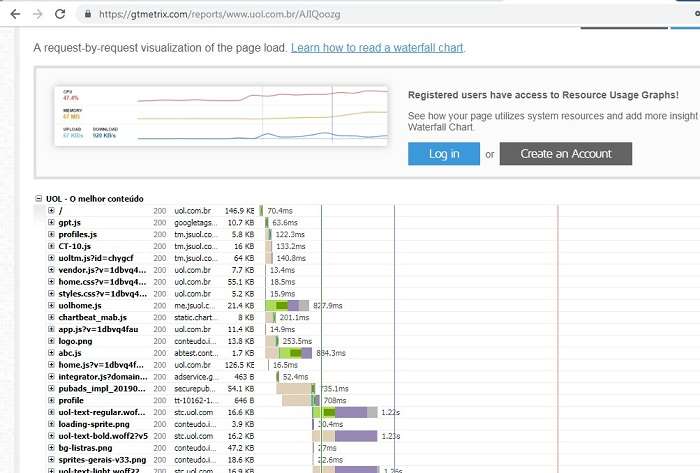Expand the uoltm.js?id=chygcf request
The width and height of the screenshot is (700, 473).
(51, 258)
